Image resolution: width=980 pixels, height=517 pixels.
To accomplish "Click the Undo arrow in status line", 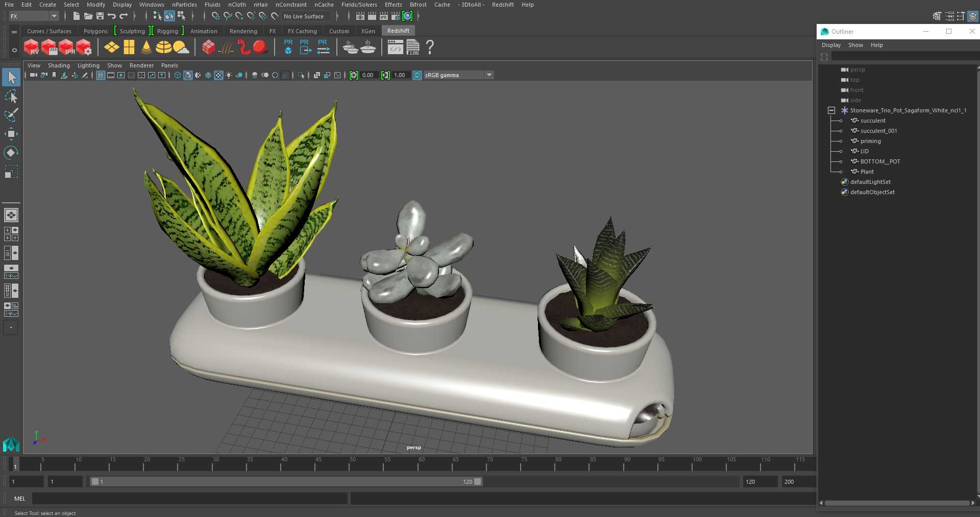I will click(x=112, y=16).
